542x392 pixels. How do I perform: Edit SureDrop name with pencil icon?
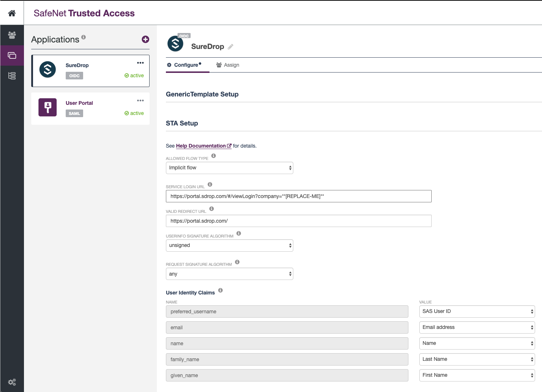tap(231, 47)
